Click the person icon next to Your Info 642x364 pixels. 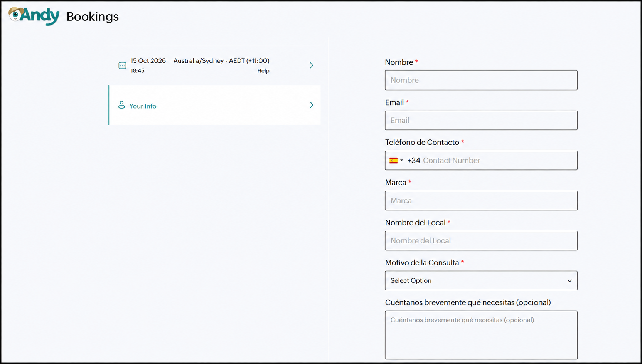click(121, 105)
